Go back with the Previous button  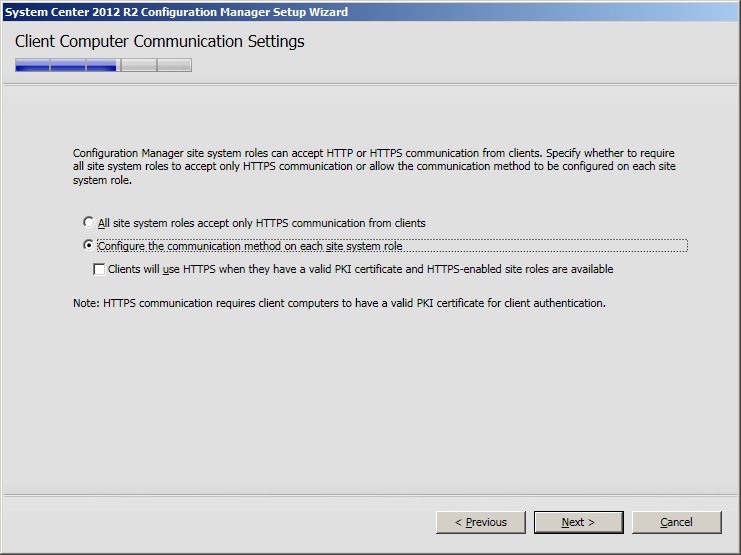tap(481, 522)
